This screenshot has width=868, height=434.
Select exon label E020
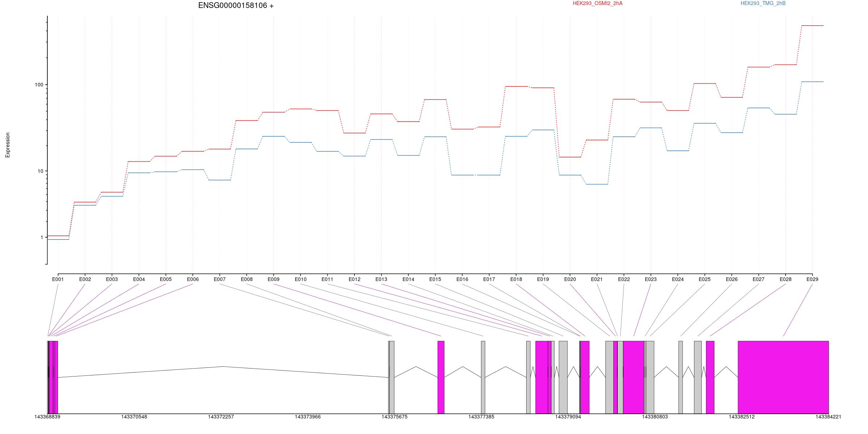570,279
